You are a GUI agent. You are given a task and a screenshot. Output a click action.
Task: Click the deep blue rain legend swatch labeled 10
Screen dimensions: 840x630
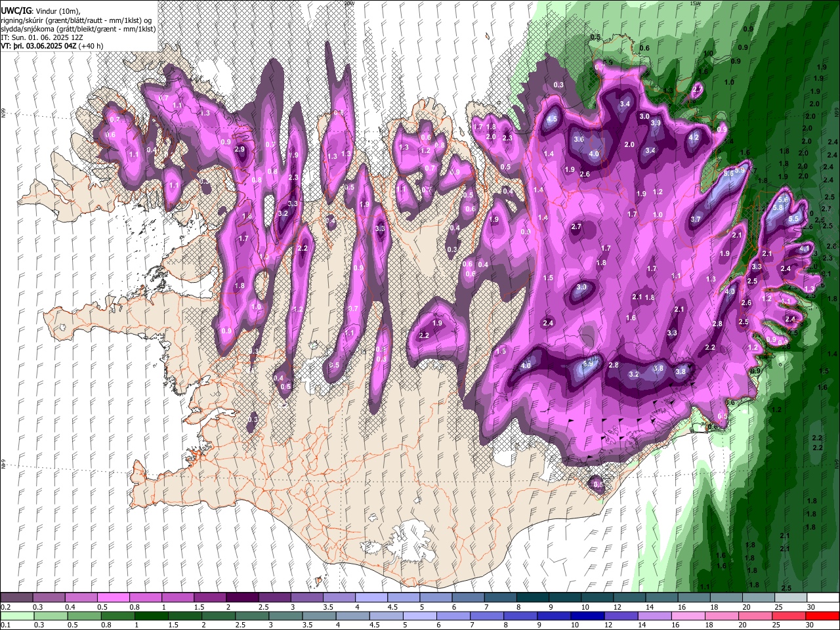click(x=587, y=616)
